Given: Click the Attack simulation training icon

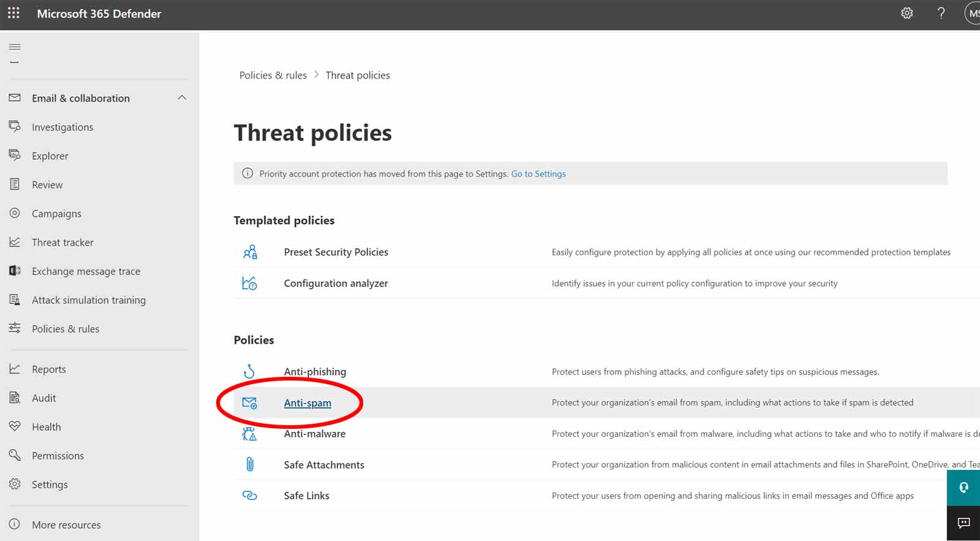Looking at the screenshot, I should click(15, 299).
